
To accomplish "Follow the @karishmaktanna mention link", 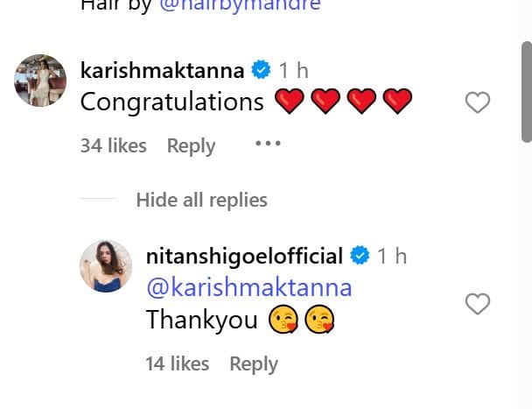I will [249, 288].
